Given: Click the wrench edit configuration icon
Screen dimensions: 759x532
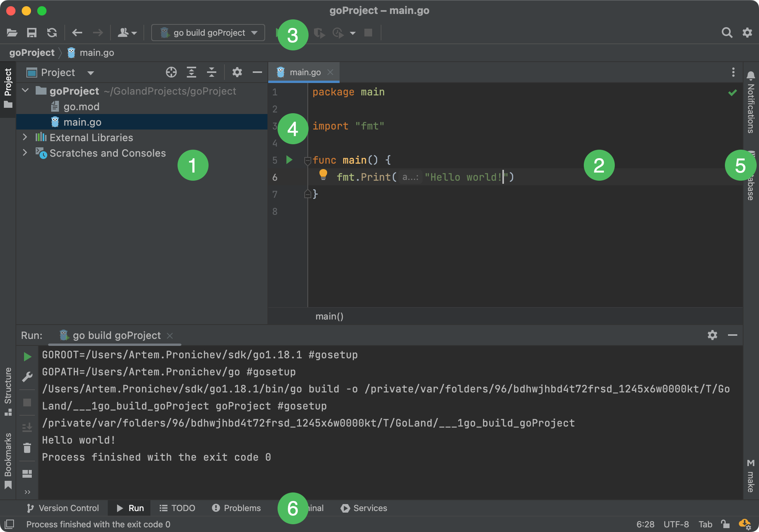Looking at the screenshot, I should point(27,377).
